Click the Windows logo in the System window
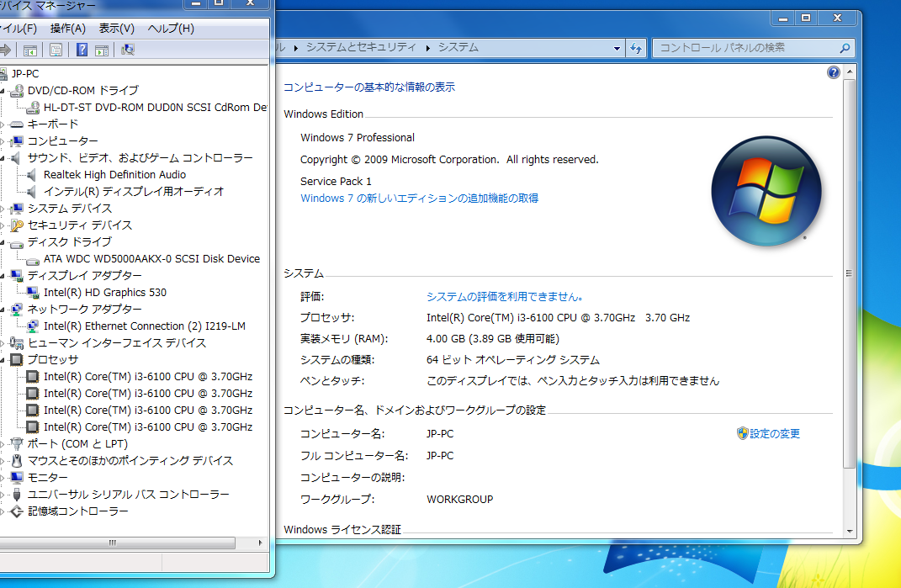901x588 pixels. tap(766, 192)
